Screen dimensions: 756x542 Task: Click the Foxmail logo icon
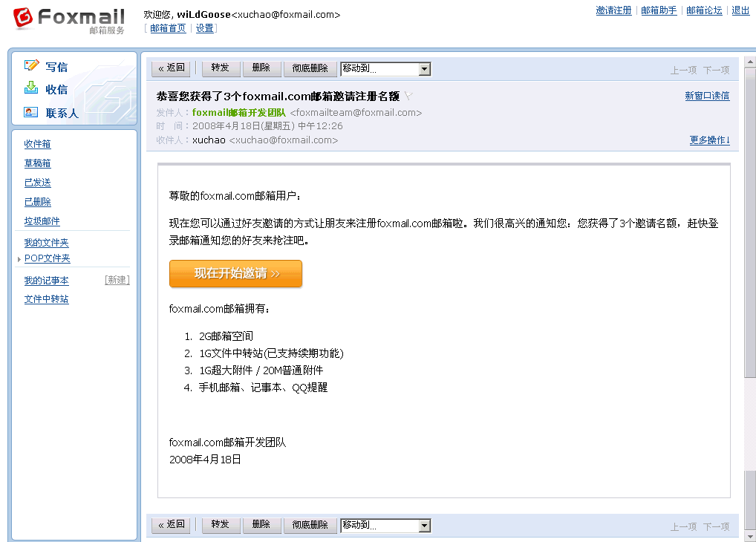point(23,17)
